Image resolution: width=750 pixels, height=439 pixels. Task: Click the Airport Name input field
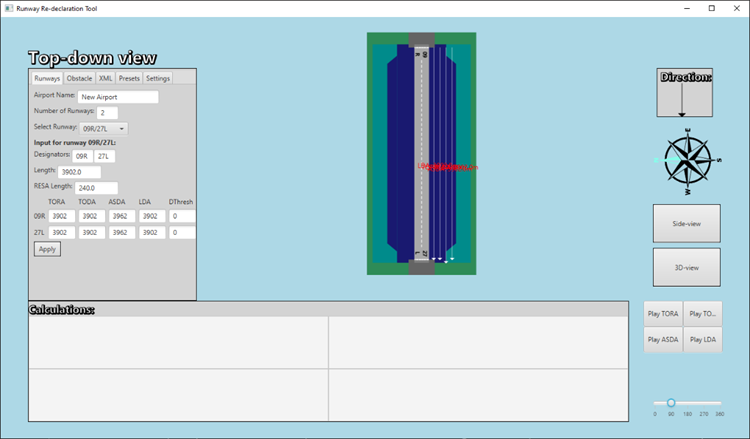tap(118, 97)
